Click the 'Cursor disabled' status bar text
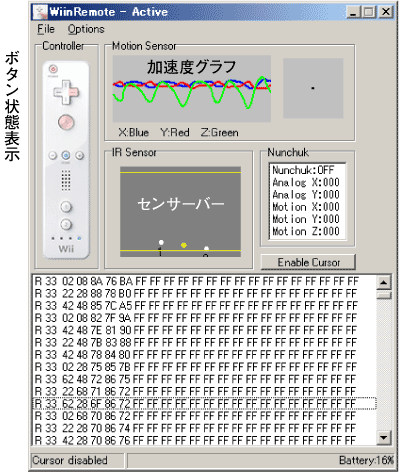The image size is (400, 475). [70, 461]
